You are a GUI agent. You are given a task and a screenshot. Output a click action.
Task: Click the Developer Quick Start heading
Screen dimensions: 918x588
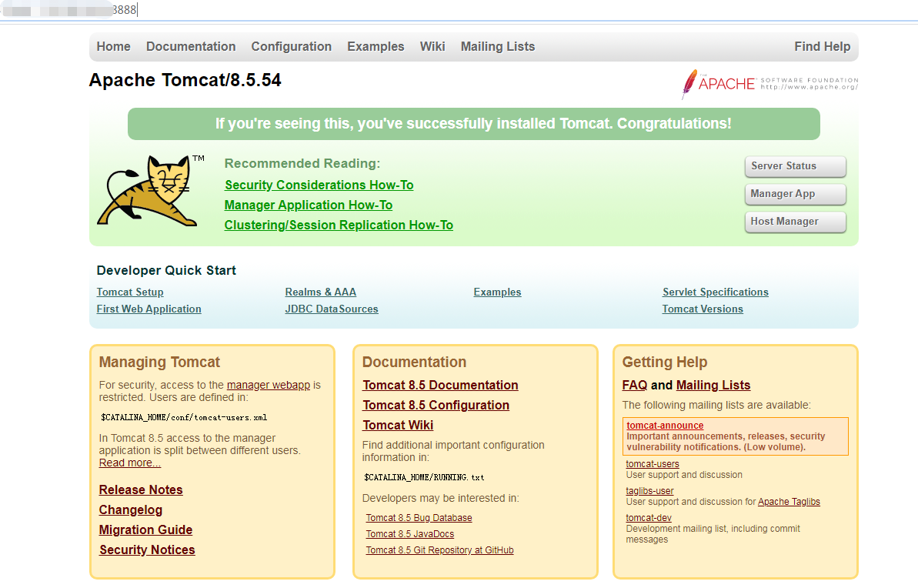166,270
